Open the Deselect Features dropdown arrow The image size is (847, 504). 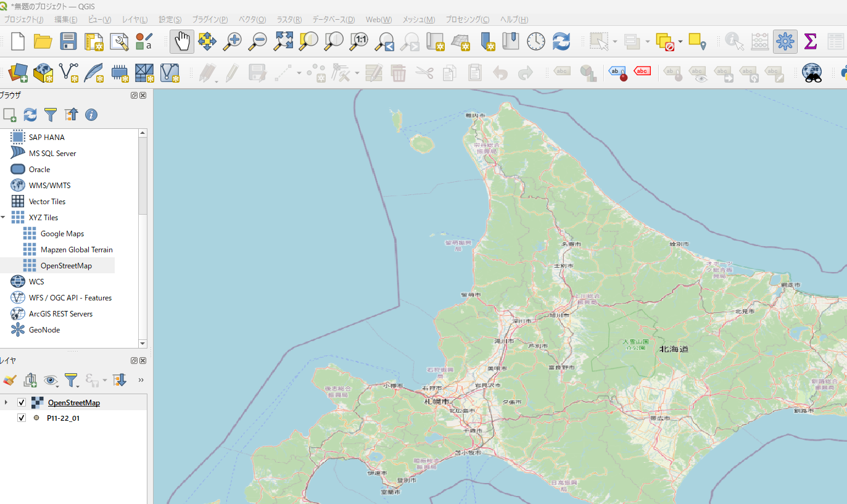[680, 42]
